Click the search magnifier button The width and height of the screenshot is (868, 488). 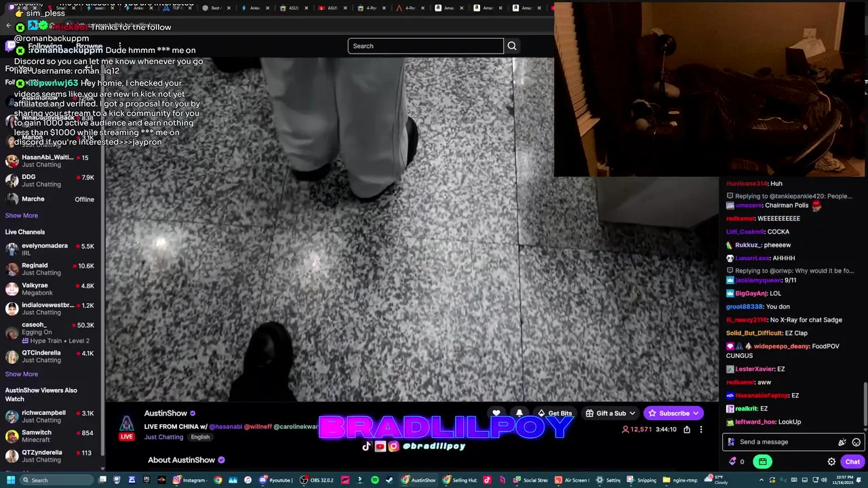(512, 46)
